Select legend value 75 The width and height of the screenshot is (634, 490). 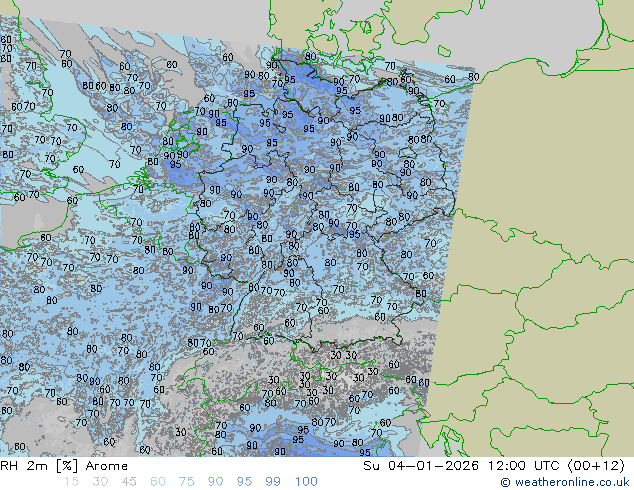(x=186, y=482)
